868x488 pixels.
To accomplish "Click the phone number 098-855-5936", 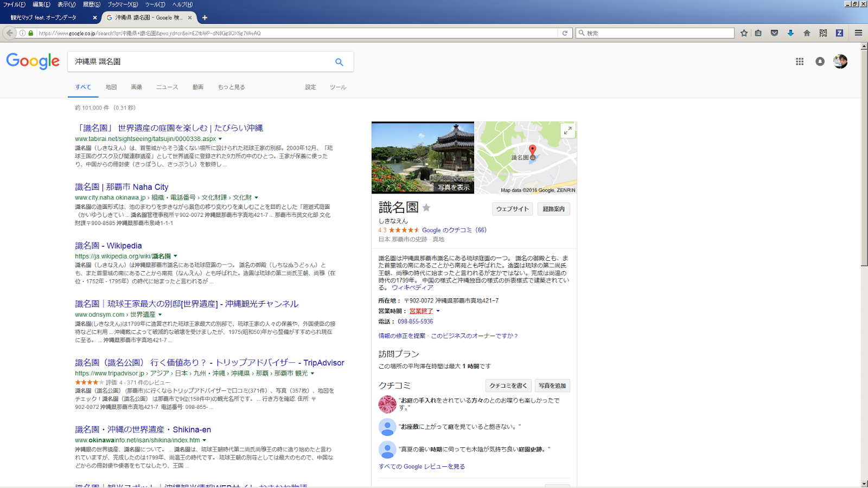I will click(416, 322).
